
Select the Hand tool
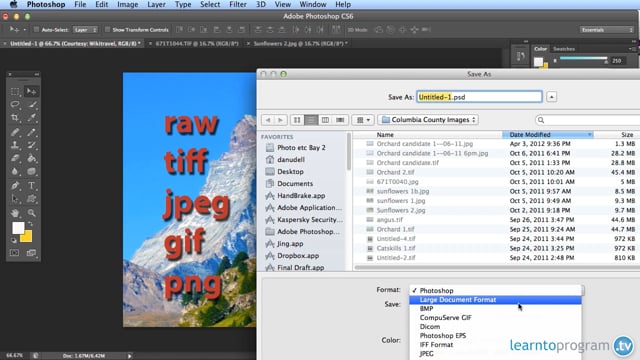point(15,213)
